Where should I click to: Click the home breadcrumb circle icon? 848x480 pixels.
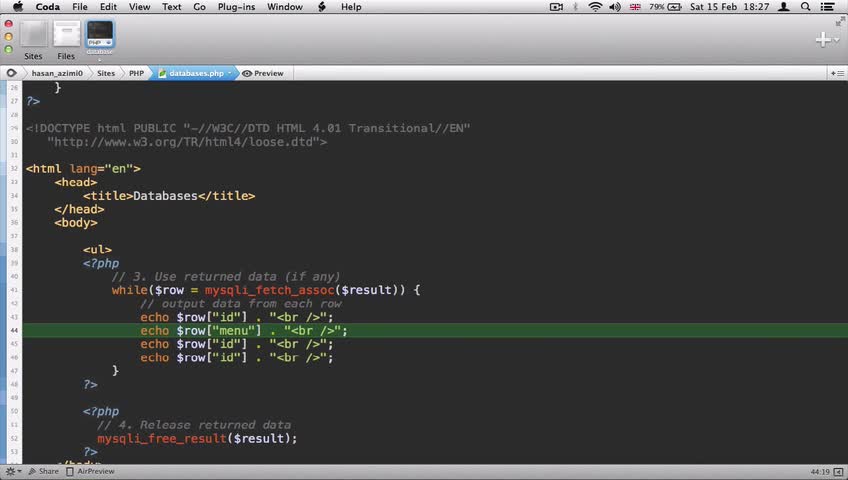click(11, 73)
